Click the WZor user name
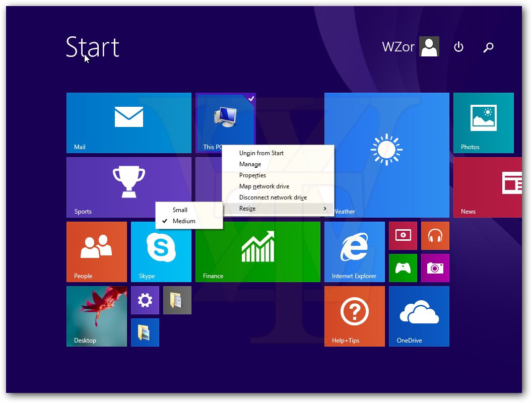 [398, 47]
